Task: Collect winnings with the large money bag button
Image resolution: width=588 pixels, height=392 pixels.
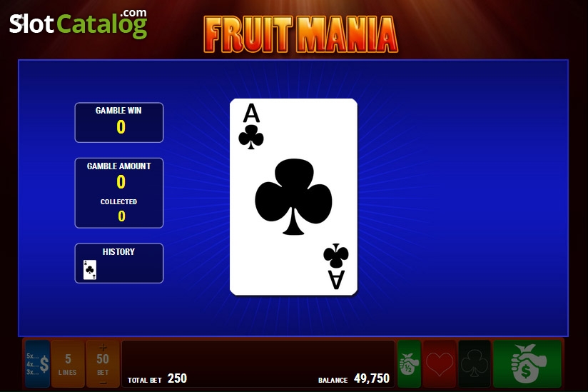Action: coord(527,363)
